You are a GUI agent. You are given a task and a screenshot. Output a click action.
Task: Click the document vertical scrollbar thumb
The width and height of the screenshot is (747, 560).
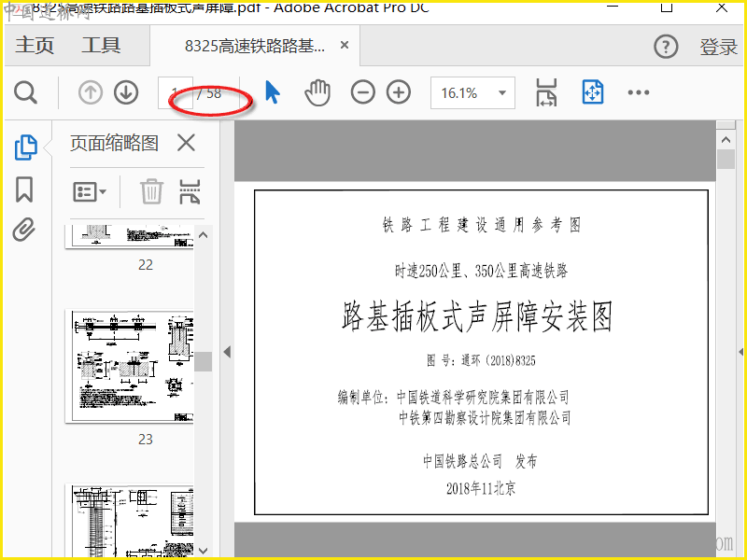click(x=726, y=159)
